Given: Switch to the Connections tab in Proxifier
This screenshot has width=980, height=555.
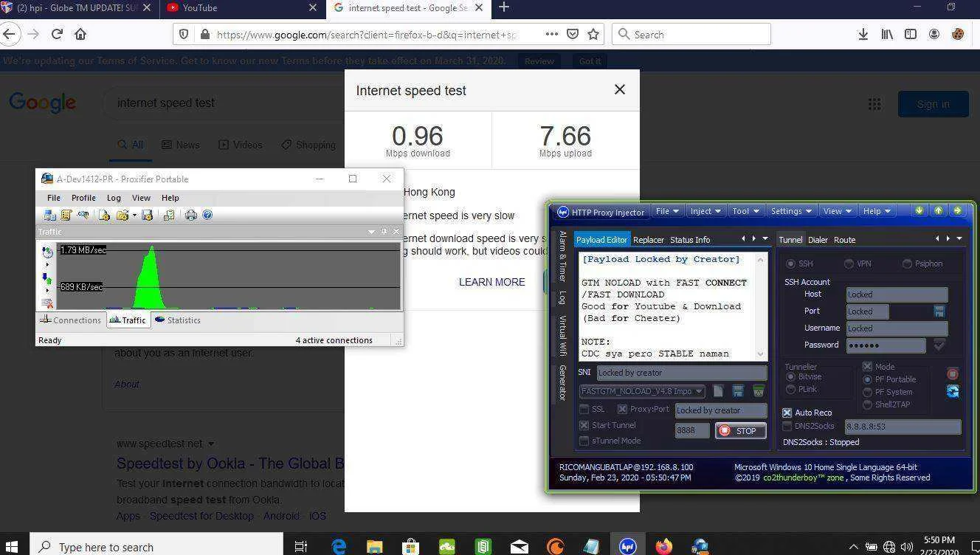Looking at the screenshot, I should coord(70,320).
